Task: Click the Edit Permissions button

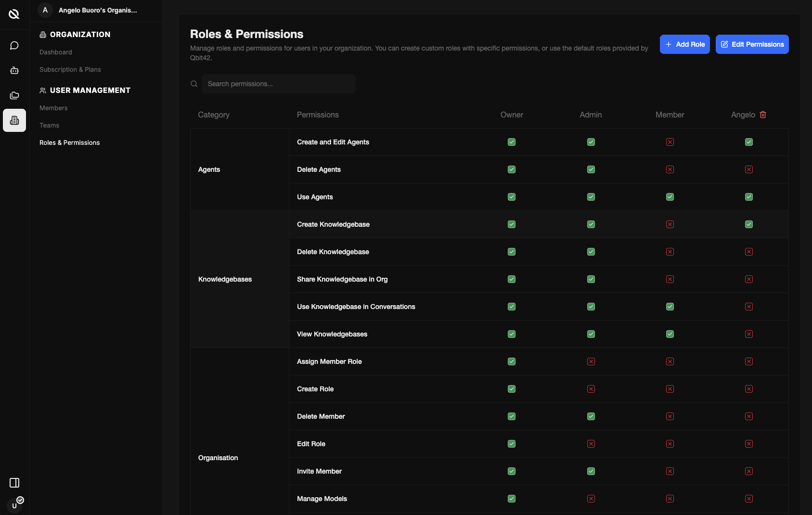Action: pos(752,44)
